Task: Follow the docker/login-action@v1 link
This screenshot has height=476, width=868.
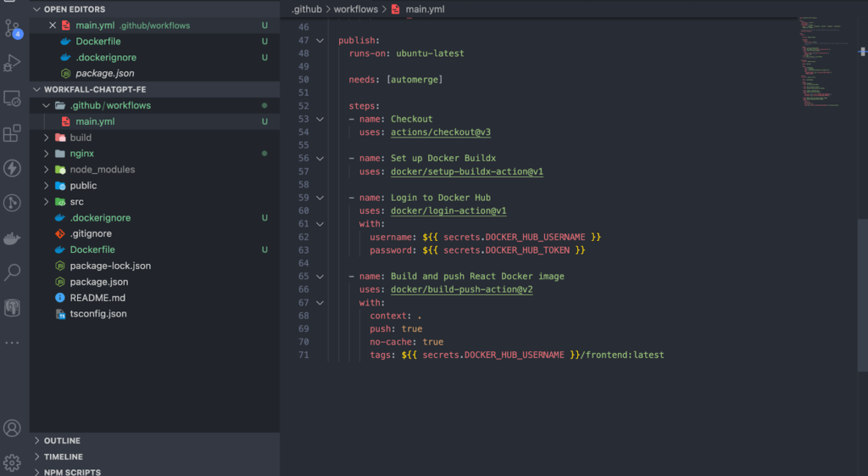Action: click(x=448, y=210)
